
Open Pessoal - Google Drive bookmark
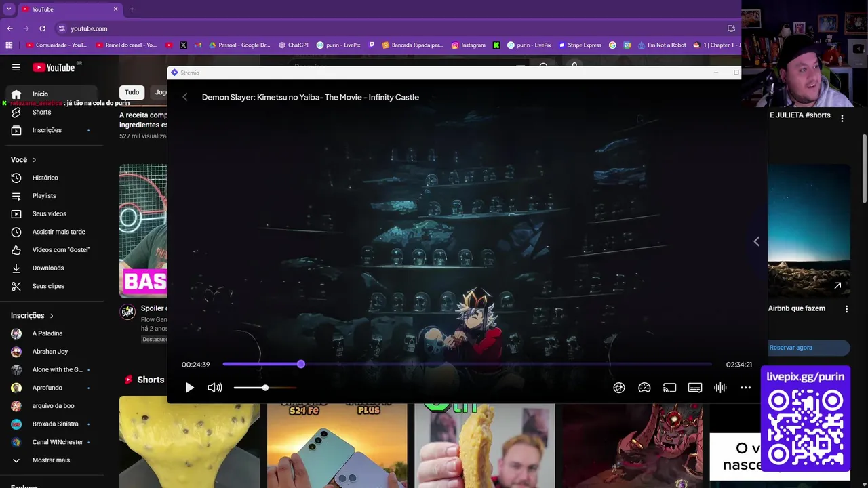(239, 45)
